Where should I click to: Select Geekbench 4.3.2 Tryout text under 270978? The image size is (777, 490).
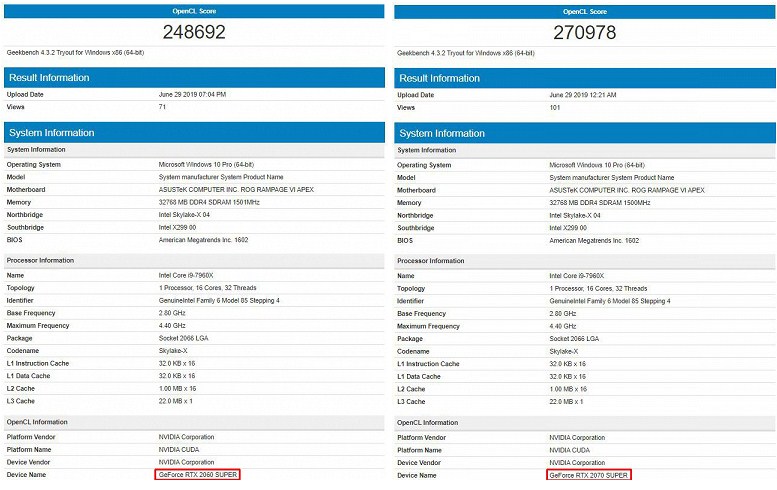point(466,53)
